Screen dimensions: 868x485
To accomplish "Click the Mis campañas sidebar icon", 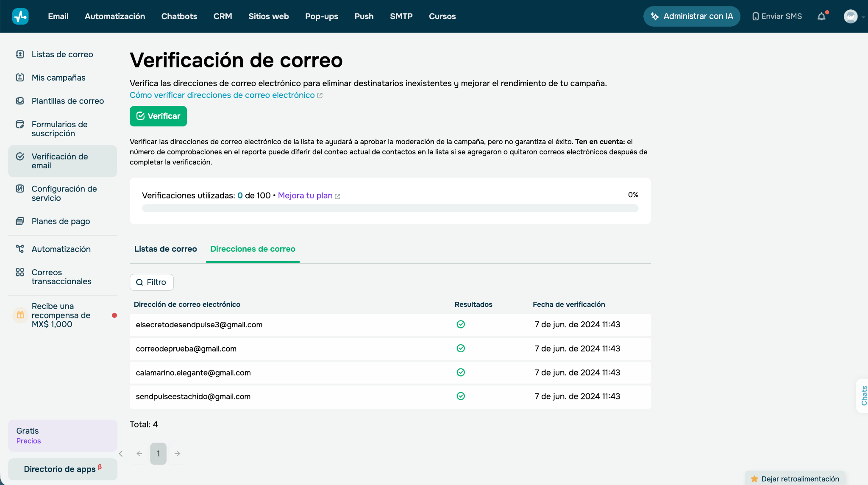I will click(20, 77).
